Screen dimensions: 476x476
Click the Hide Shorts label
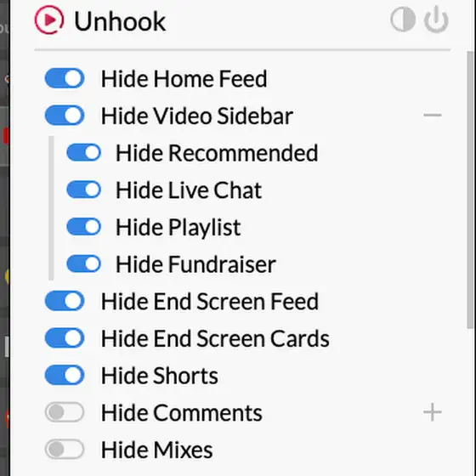tap(160, 376)
